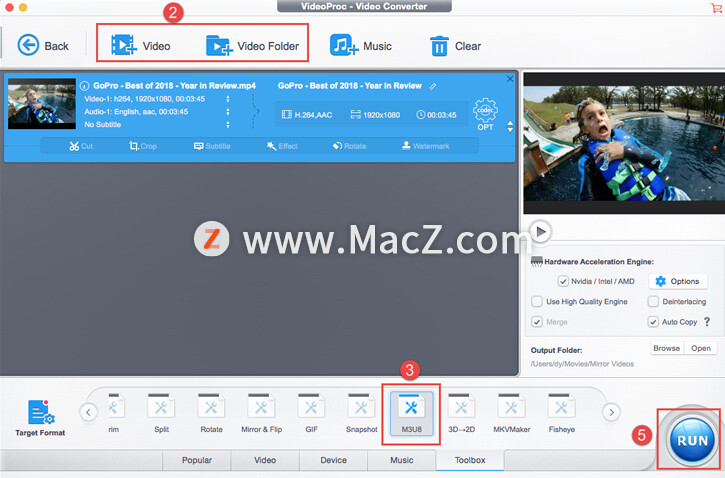Select the Rotate toolbox item

(211, 413)
